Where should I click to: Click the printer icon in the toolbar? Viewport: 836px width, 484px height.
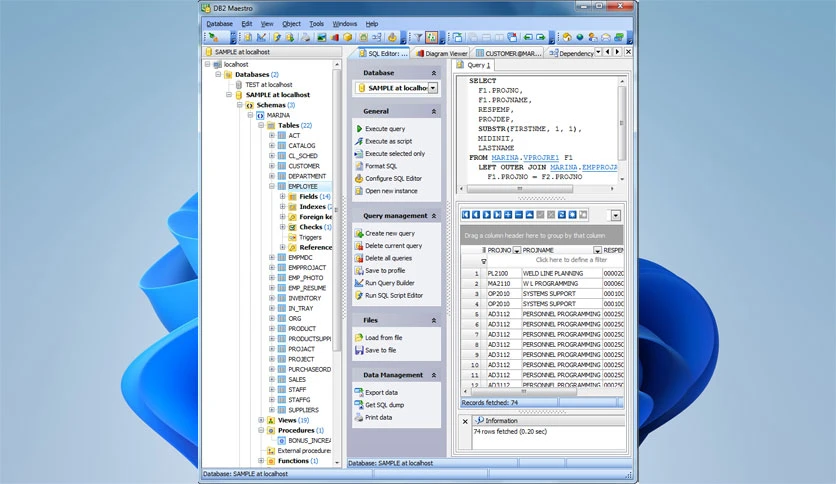click(306, 37)
